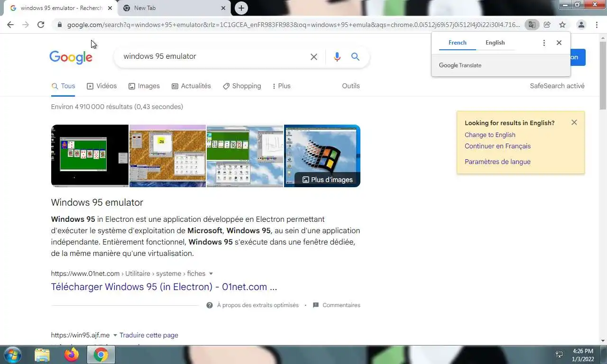
Task: Select the English tab in Translate popup
Action: click(x=495, y=43)
